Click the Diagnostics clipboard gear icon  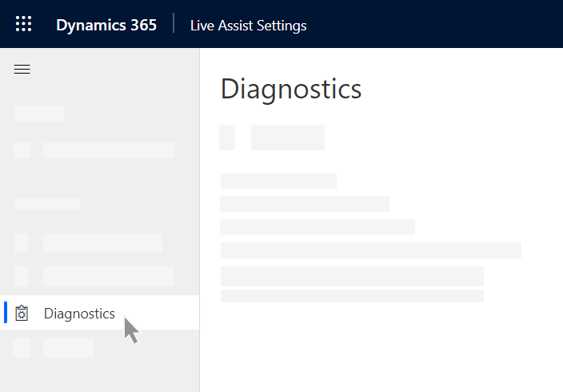pyautogui.click(x=22, y=313)
